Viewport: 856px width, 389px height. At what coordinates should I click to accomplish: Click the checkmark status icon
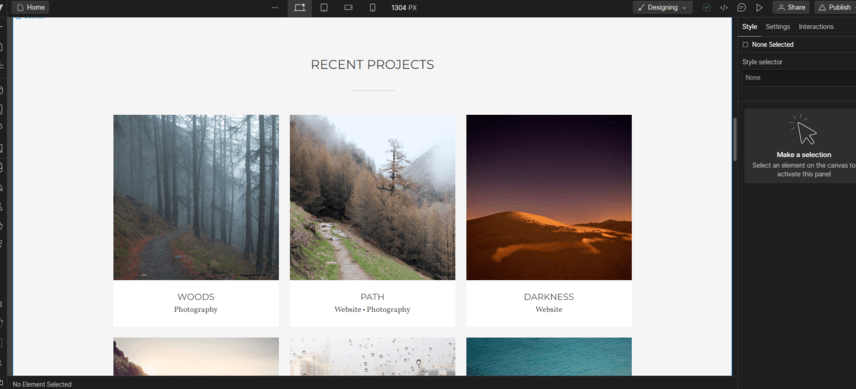[x=706, y=8]
